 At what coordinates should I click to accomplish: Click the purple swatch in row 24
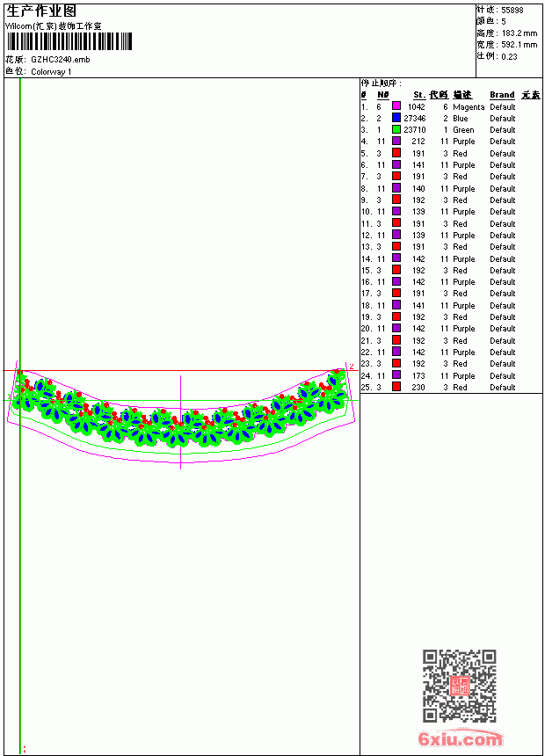396,375
